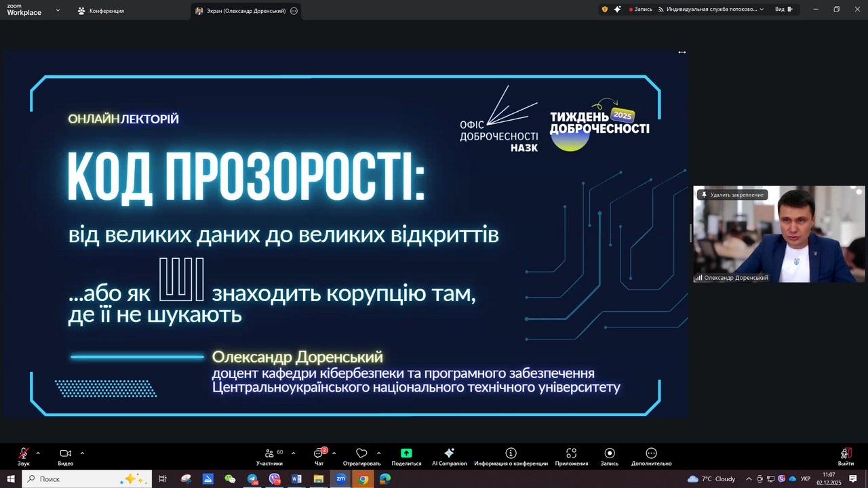This screenshot has width=868, height=488.
Task: Switch to the Конференция tab
Action: tap(100, 11)
